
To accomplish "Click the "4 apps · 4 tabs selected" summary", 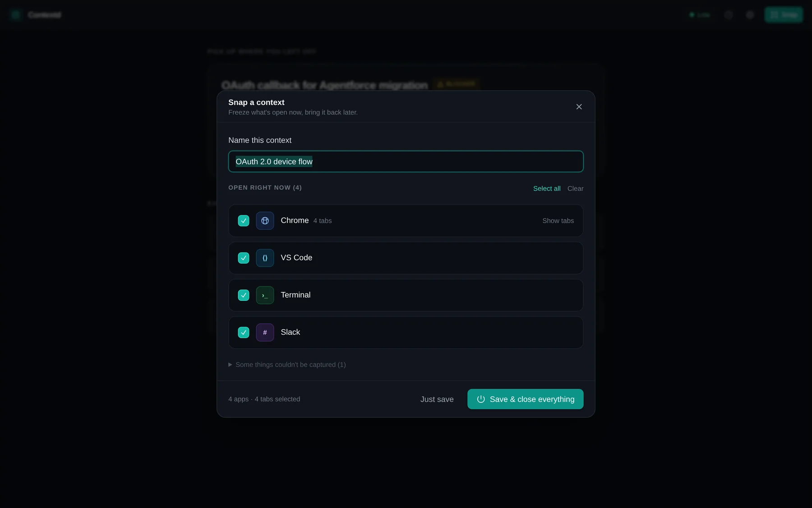I will click(264, 399).
